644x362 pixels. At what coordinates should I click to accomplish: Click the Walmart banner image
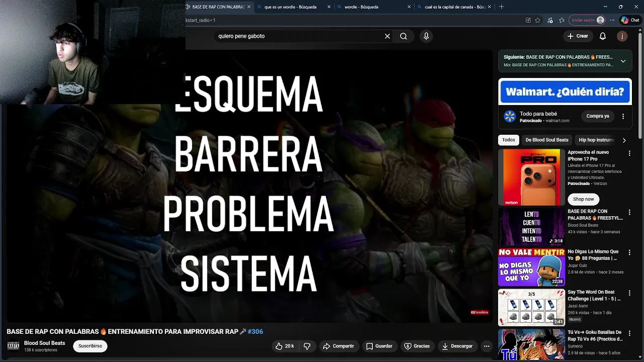tap(565, 92)
